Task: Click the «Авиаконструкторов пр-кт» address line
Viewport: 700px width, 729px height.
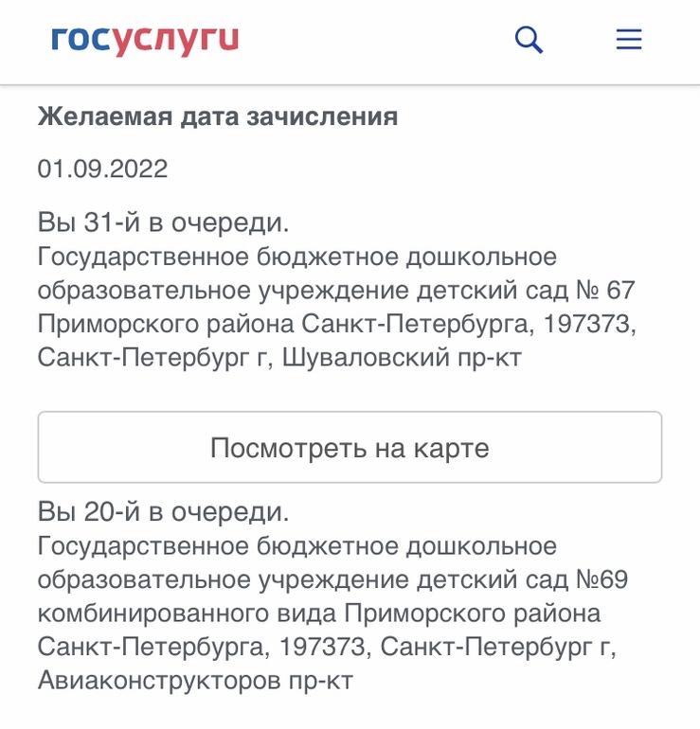Action: 195,681
